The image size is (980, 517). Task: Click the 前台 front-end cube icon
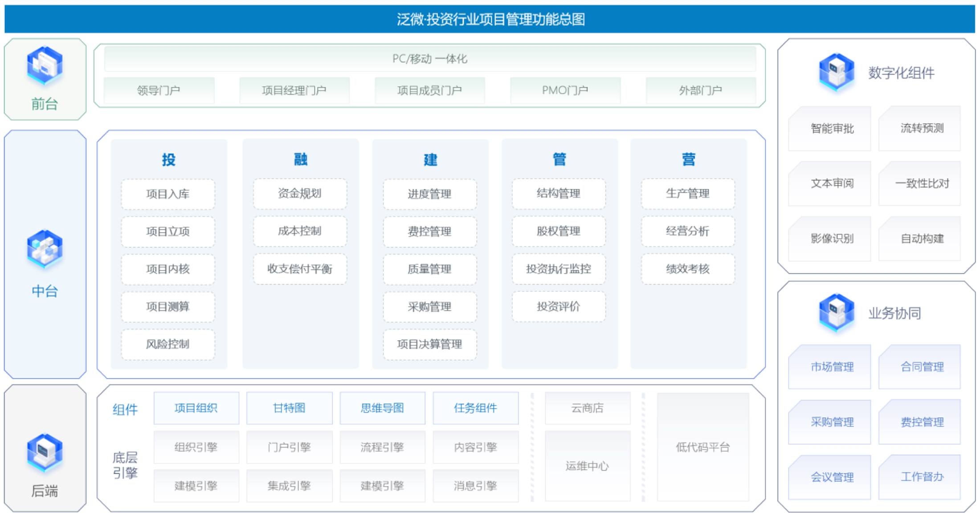point(45,65)
